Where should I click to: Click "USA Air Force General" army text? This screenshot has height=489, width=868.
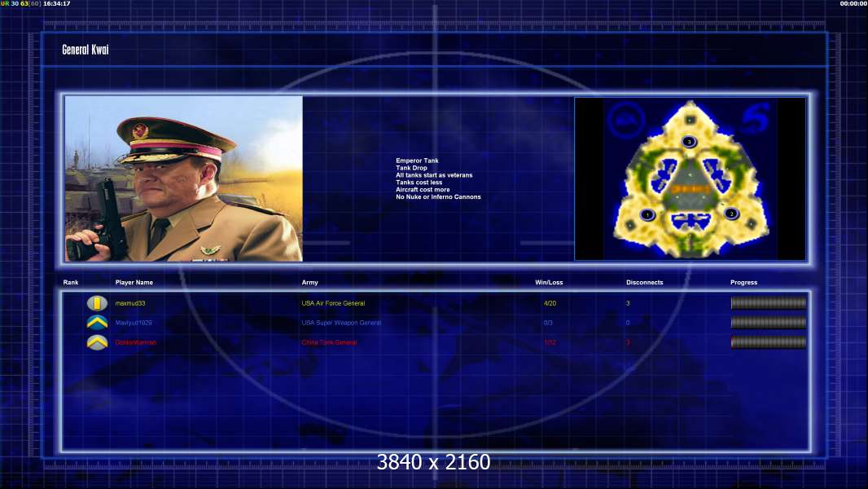coord(333,303)
